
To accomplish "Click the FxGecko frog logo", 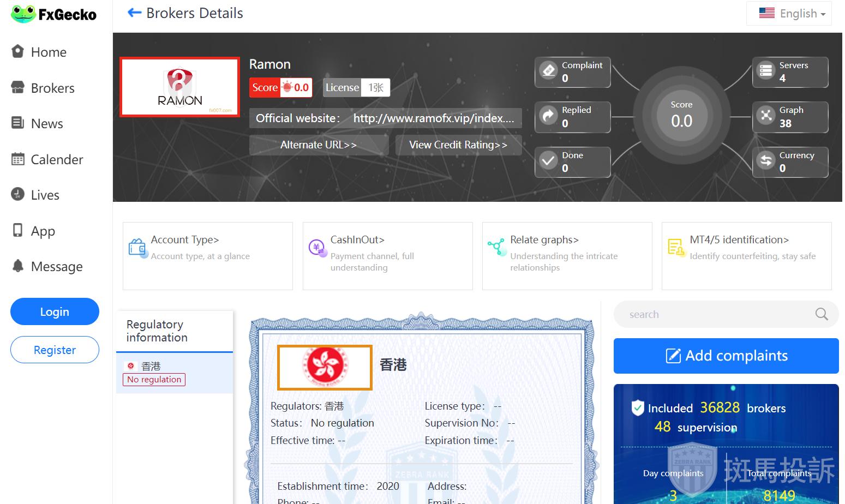I will click(x=23, y=14).
